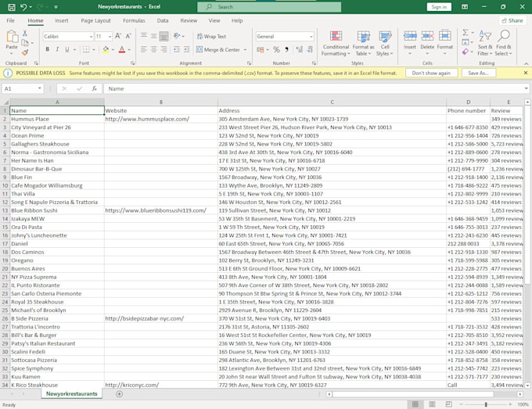532x409 pixels.
Task: Open Find & Select dropdown
Action: (x=504, y=43)
